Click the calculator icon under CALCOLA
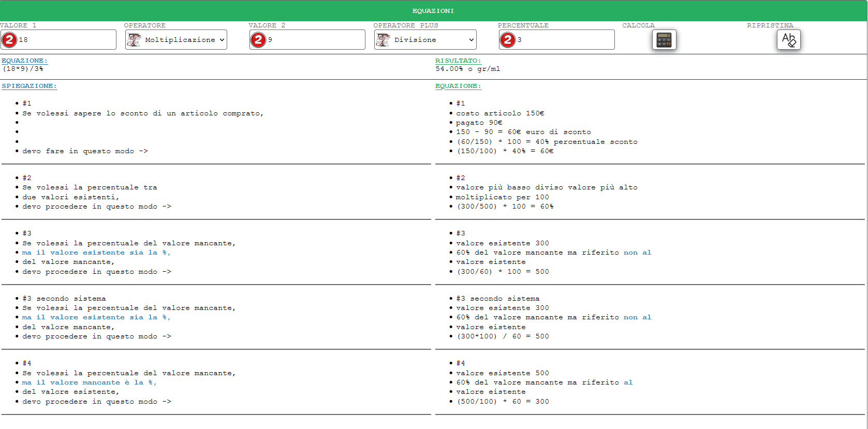 tap(664, 40)
